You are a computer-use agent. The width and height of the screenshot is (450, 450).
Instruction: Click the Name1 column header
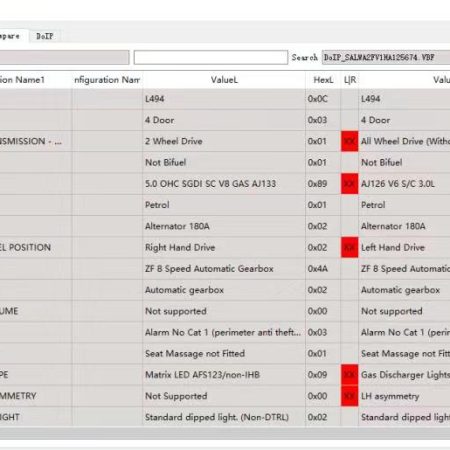(36, 80)
